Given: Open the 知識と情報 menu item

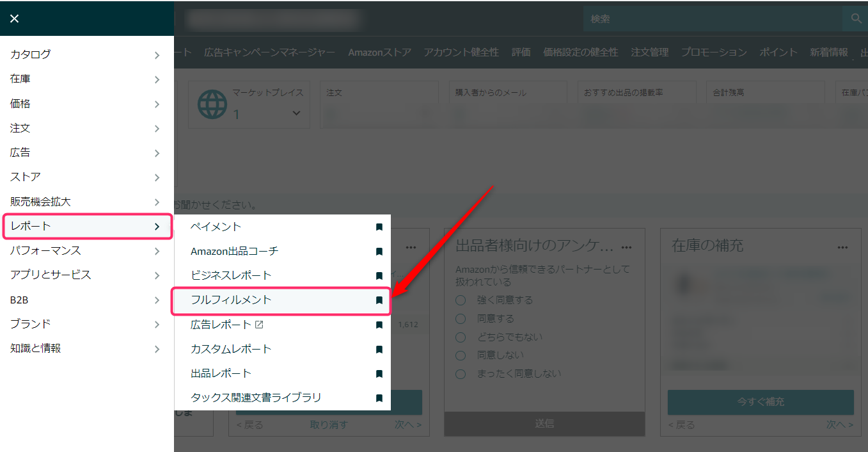Looking at the screenshot, I should pos(87,349).
